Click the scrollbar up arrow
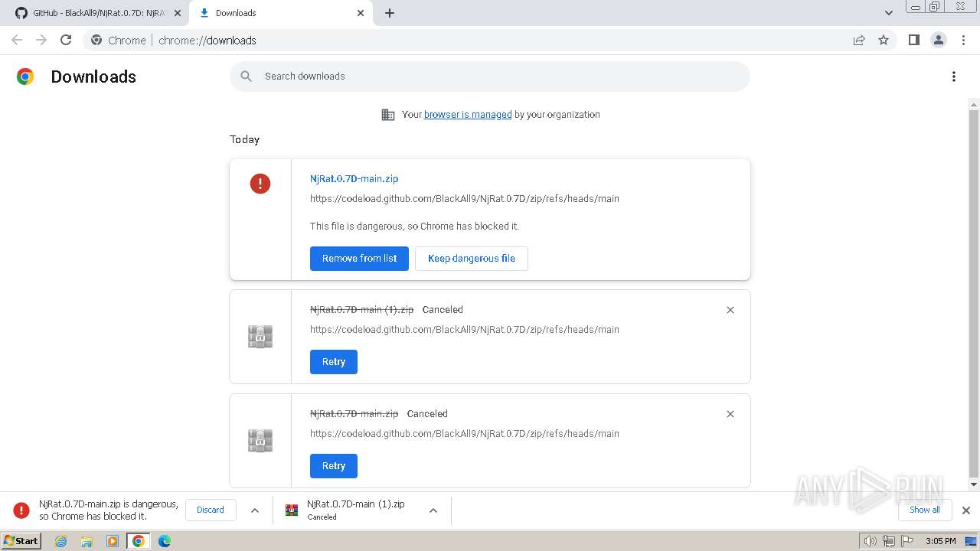The width and height of the screenshot is (980, 551). coord(974,104)
